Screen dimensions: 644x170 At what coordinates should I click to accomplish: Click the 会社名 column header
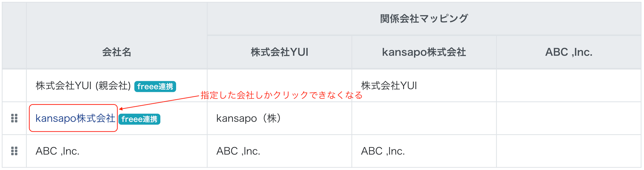pyautogui.click(x=117, y=52)
